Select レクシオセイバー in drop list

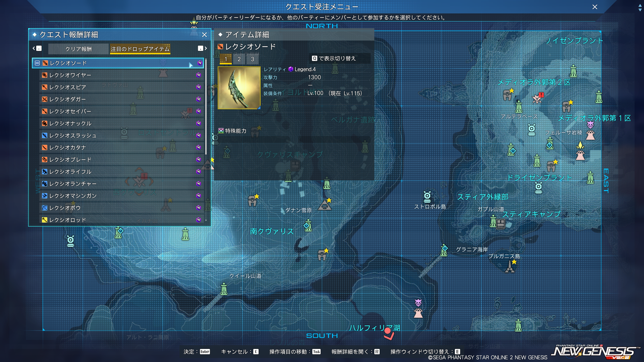click(x=122, y=112)
